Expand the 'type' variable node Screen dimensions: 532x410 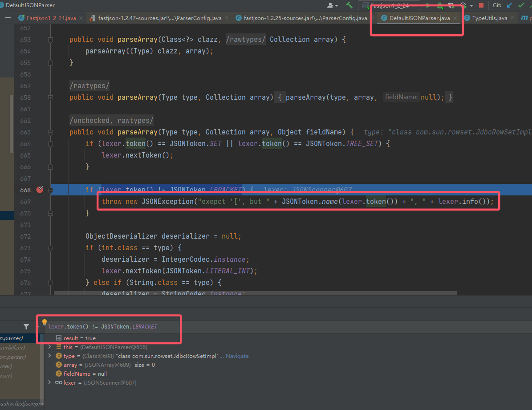click(50, 356)
